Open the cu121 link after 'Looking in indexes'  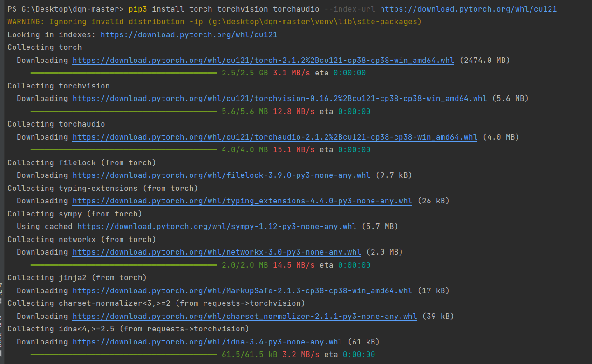tap(189, 34)
